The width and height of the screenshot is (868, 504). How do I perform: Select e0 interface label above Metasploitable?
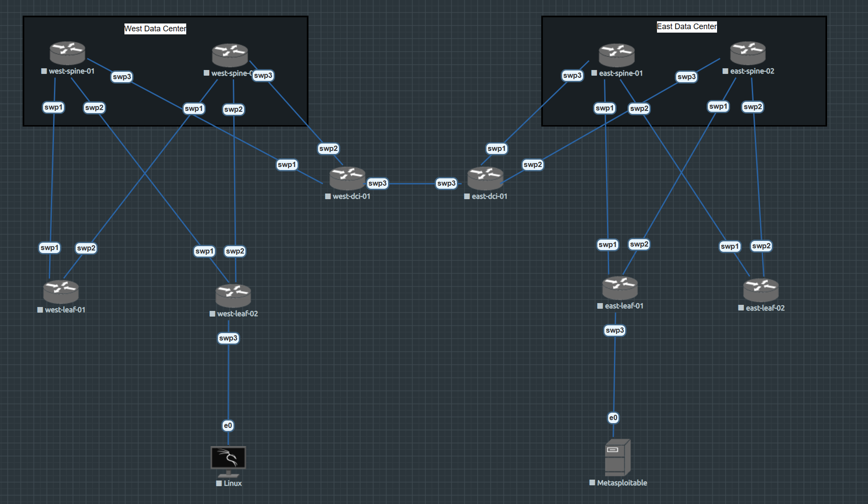click(x=613, y=417)
